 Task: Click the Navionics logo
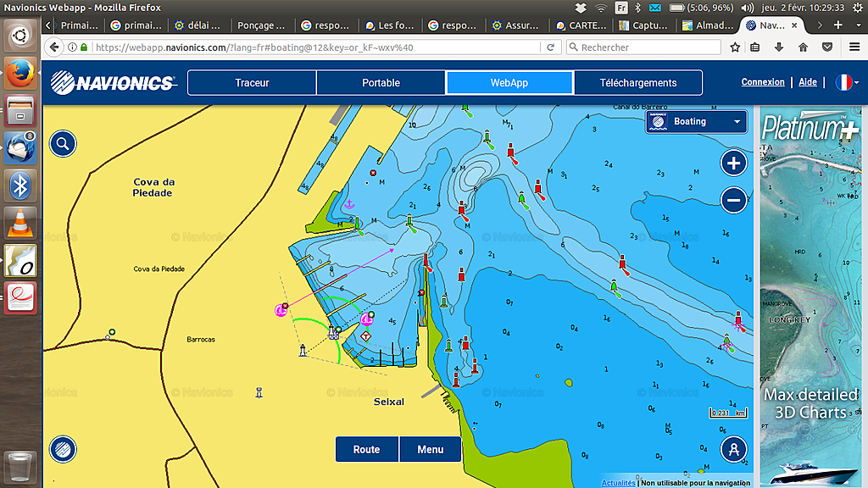tap(114, 83)
